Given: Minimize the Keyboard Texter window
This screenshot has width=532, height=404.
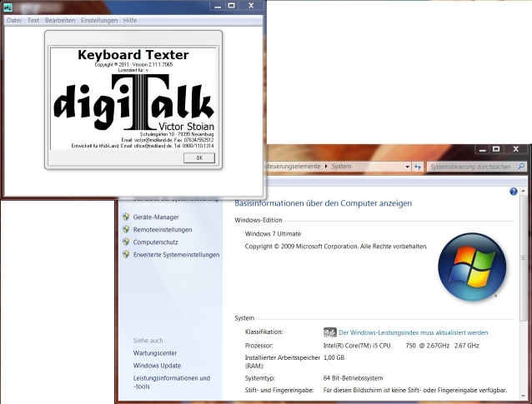Looking at the screenshot, I should (x=218, y=6).
